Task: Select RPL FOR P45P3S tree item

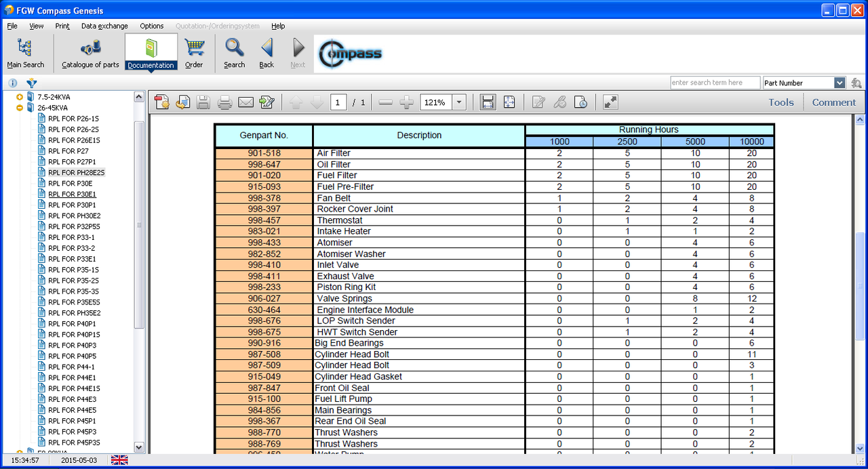Action: point(74,443)
